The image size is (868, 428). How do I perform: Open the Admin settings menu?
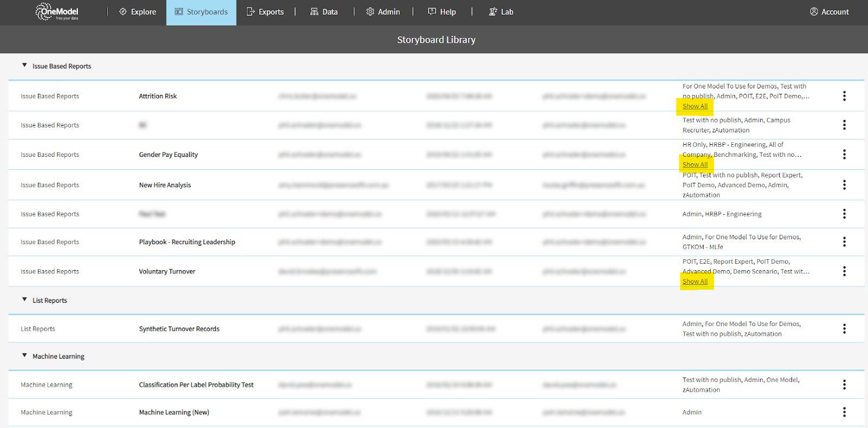click(383, 12)
